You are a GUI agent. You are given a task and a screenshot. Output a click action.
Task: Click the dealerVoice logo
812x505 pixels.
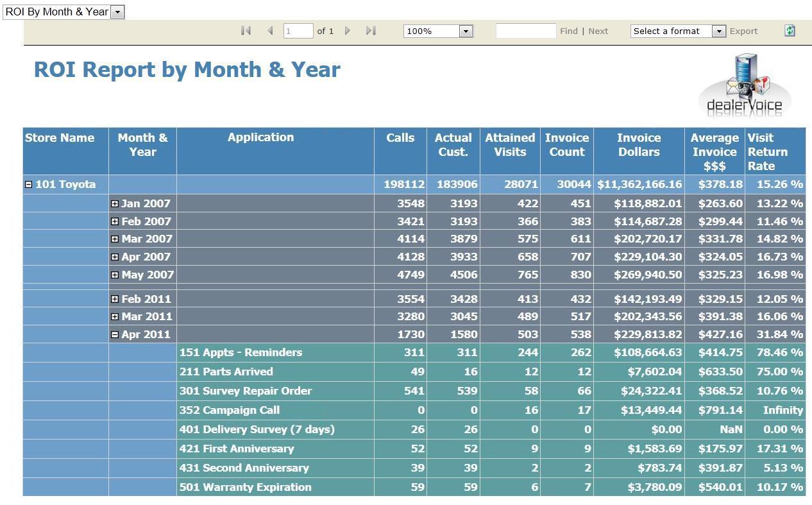(745, 87)
